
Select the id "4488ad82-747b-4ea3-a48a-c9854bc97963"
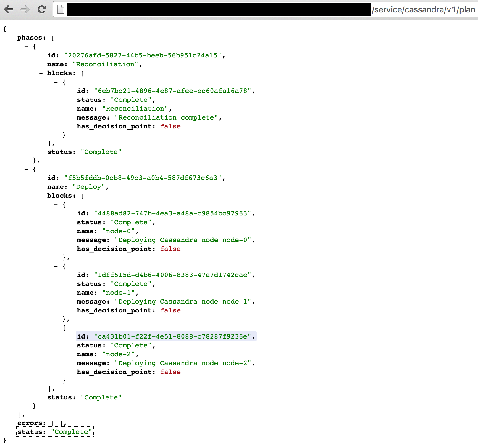click(173, 213)
